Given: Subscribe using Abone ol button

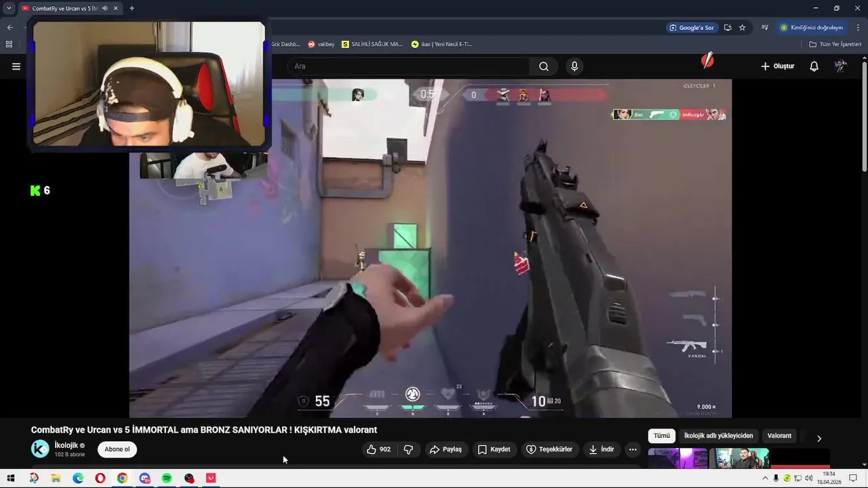Looking at the screenshot, I should pos(117,449).
